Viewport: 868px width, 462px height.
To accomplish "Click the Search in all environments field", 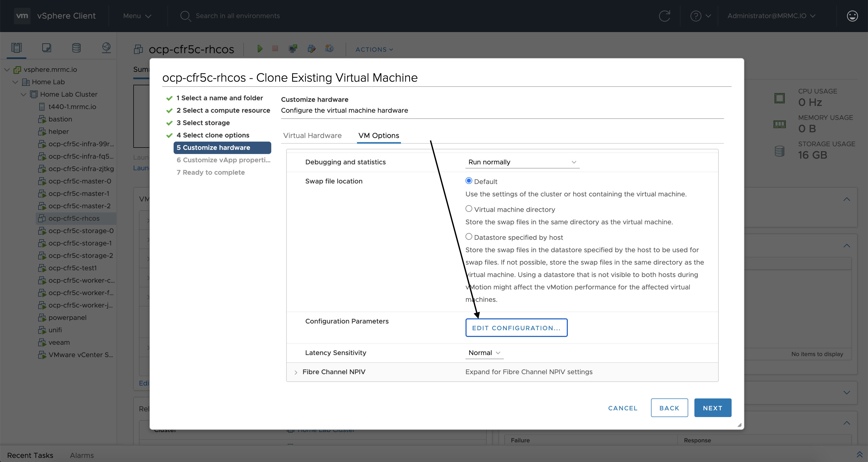I will click(238, 16).
